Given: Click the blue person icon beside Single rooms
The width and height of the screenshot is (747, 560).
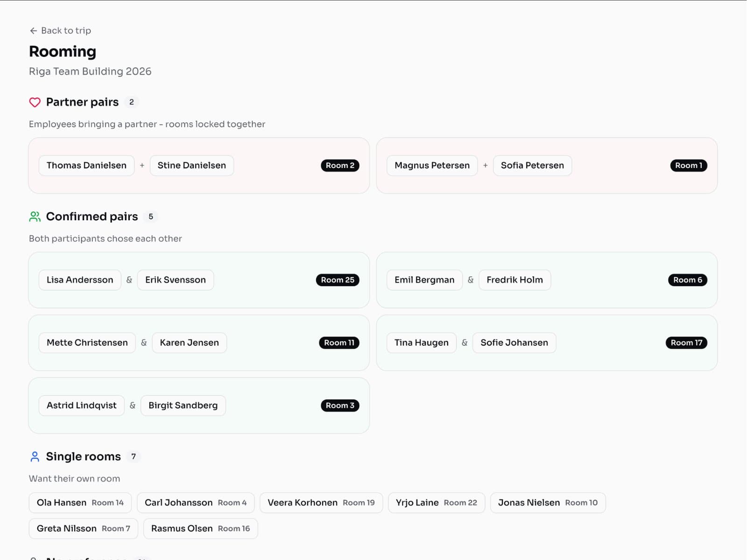Looking at the screenshot, I should point(35,456).
